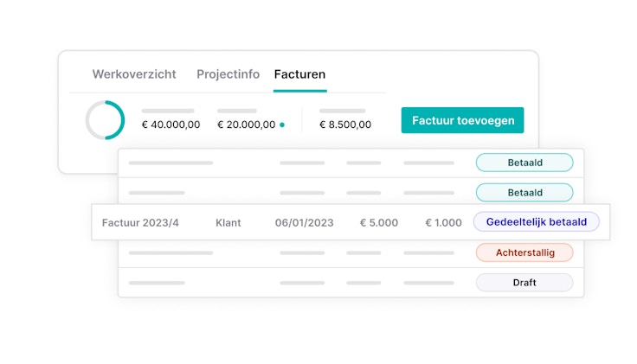The width and height of the screenshot is (637, 364).
Task: Open invoice Factuur 2023/4
Action: (140, 223)
